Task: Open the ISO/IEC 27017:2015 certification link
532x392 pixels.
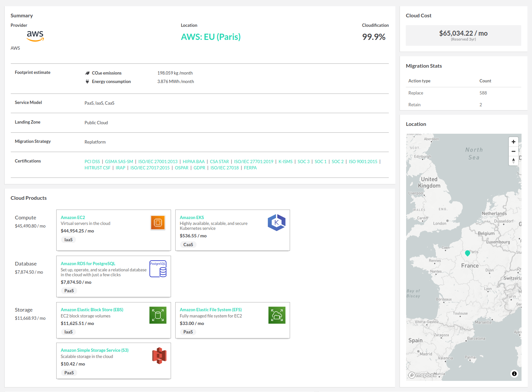Action: click(x=150, y=168)
